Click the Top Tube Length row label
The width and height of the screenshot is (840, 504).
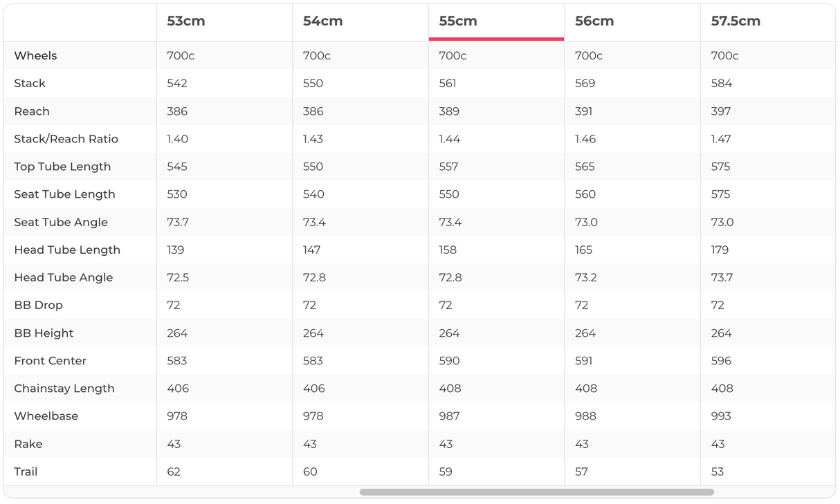[62, 167]
